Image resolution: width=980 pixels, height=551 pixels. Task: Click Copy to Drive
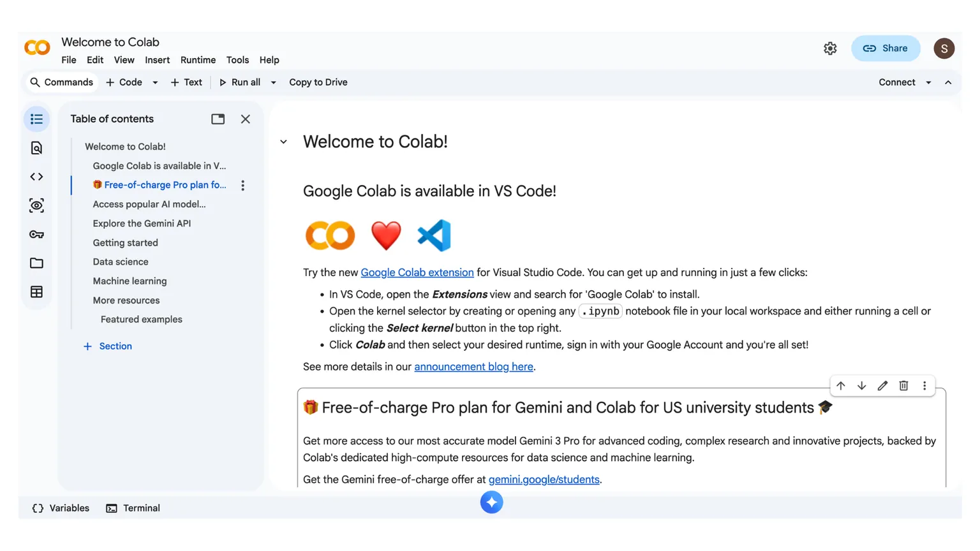(318, 82)
